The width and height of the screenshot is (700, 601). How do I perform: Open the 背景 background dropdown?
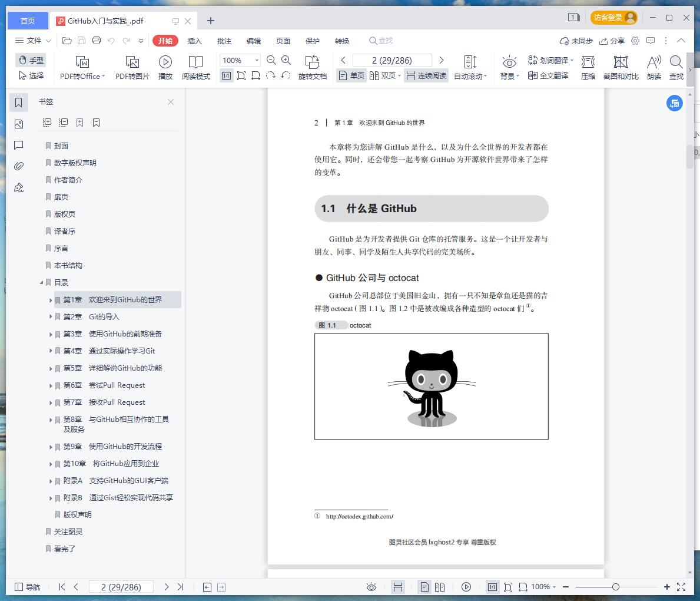point(510,68)
